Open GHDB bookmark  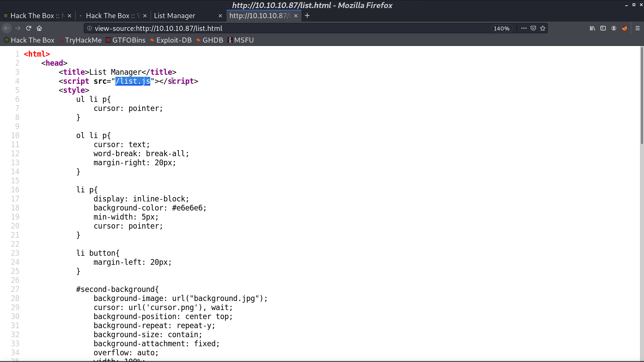pos(210,40)
